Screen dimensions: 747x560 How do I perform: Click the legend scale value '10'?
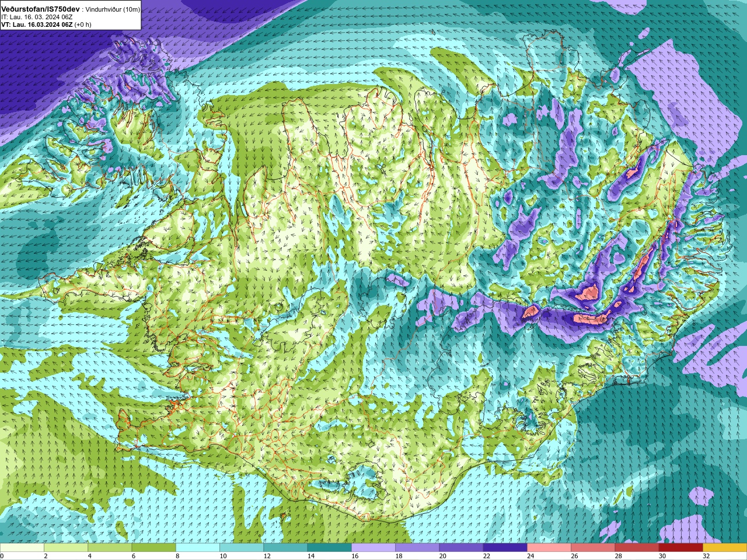(223, 556)
